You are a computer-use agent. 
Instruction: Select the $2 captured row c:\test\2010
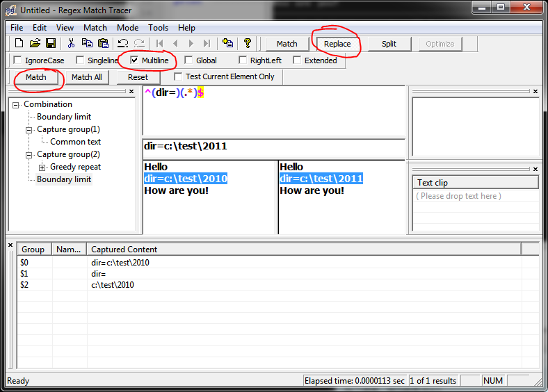tap(278, 285)
